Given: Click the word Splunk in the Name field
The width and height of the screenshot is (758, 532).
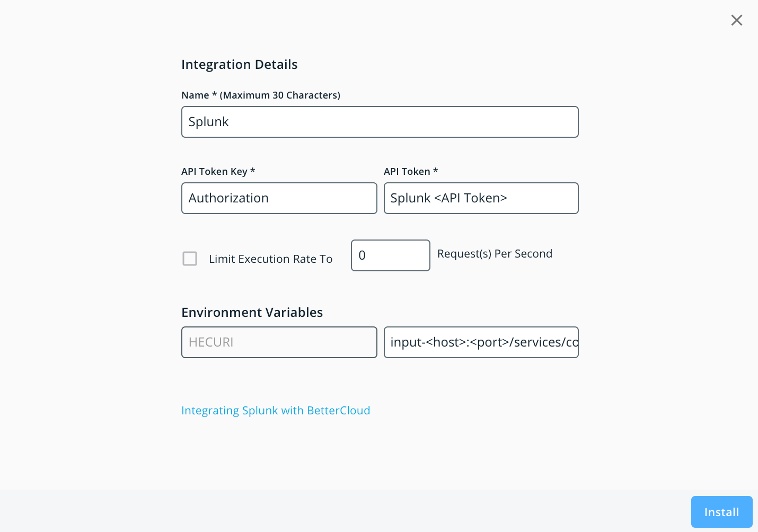Looking at the screenshot, I should [208, 122].
